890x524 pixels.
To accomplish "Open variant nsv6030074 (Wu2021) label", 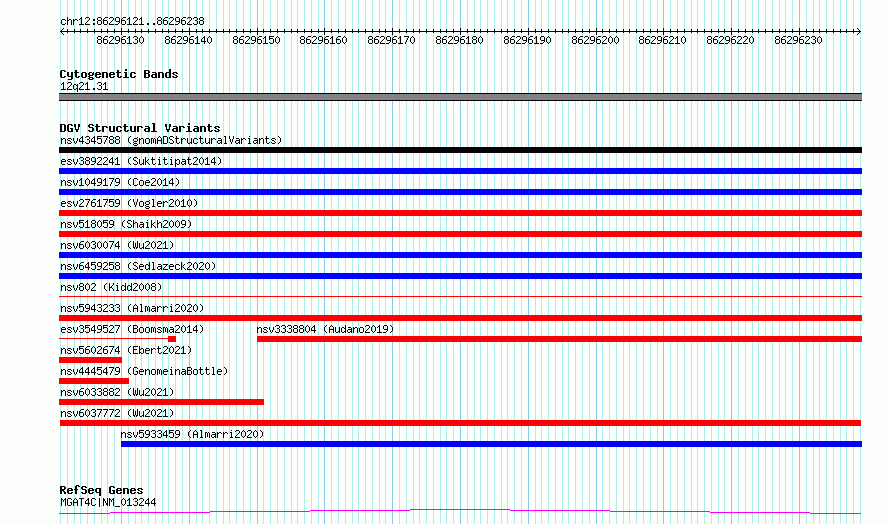I will click(117, 245).
